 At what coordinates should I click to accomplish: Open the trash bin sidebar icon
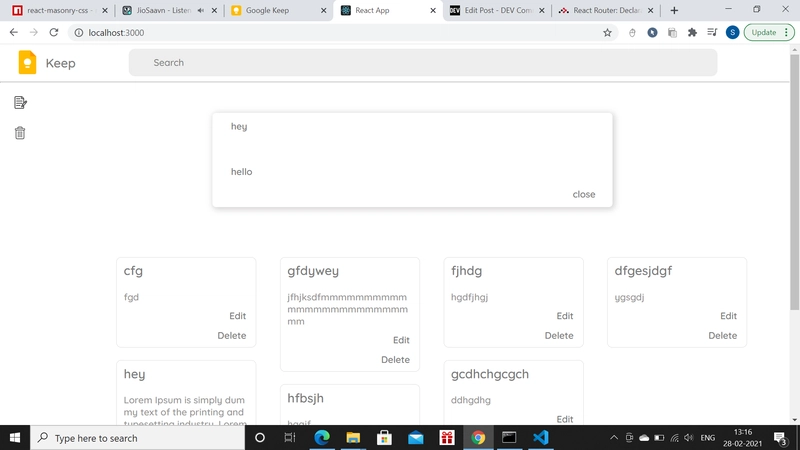coord(20,133)
